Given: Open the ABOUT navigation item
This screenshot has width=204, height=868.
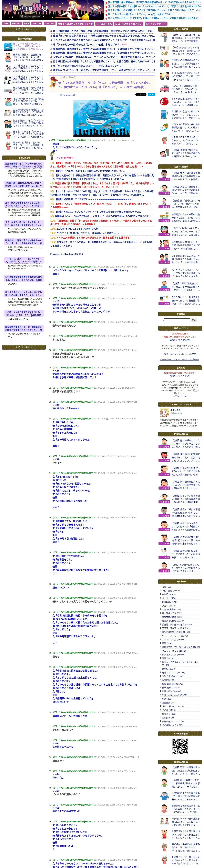Looking at the screenshot, I should (x=16, y=24).
